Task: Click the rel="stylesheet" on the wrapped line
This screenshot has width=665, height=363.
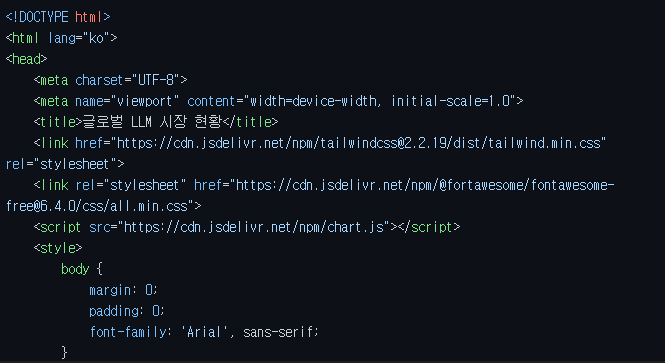Action: 61,164
